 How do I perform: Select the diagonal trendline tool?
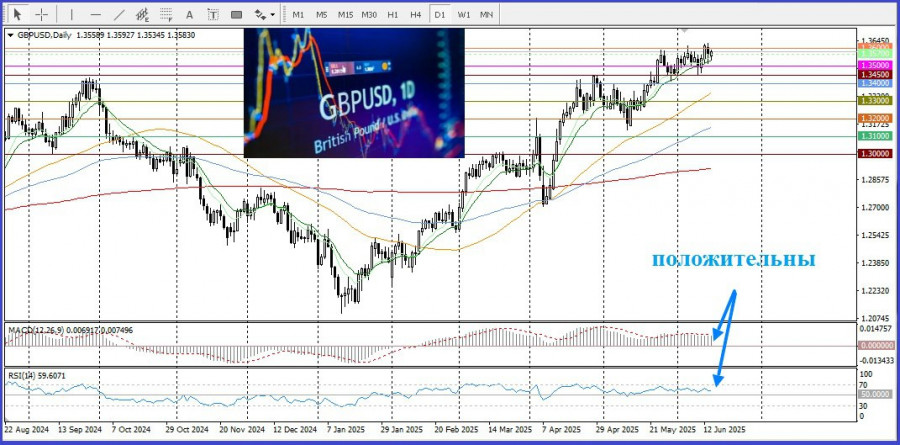tap(119, 14)
